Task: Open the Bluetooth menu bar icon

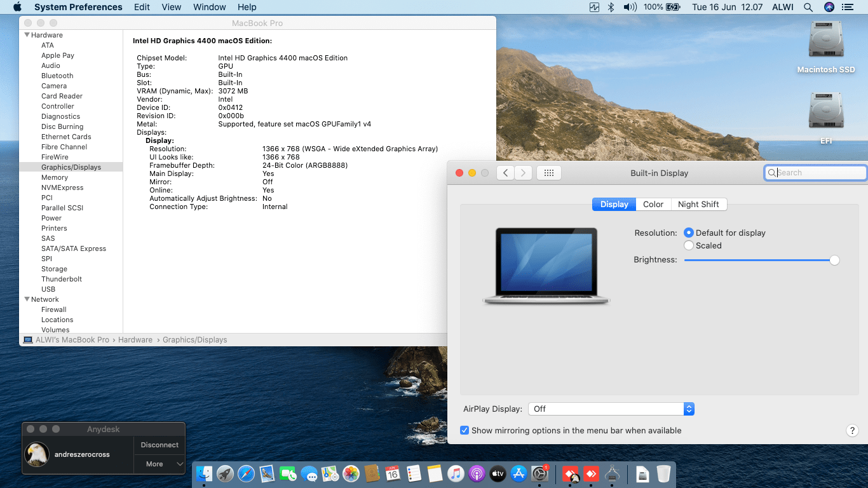Action: (611, 7)
